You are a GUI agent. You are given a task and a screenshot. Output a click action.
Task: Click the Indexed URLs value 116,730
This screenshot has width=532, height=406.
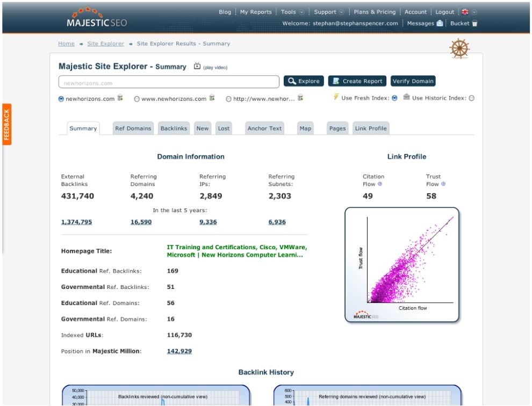coord(179,335)
